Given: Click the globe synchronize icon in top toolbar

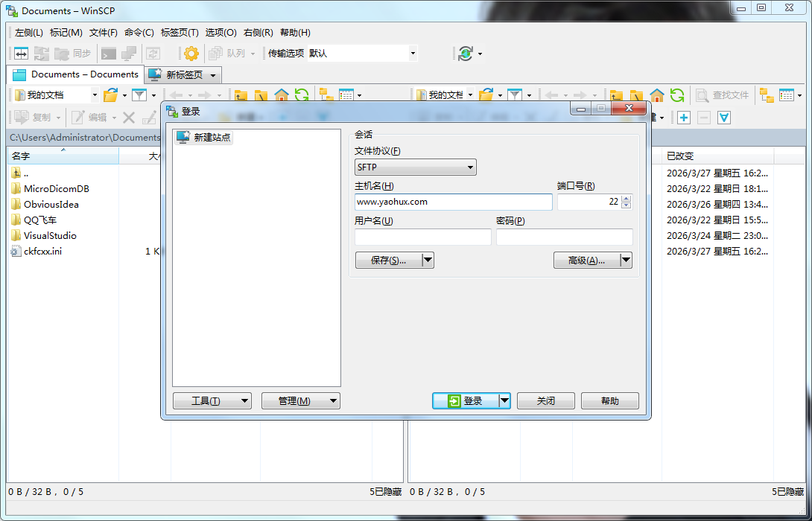Looking at the screenshot, I should pos(466,54).
